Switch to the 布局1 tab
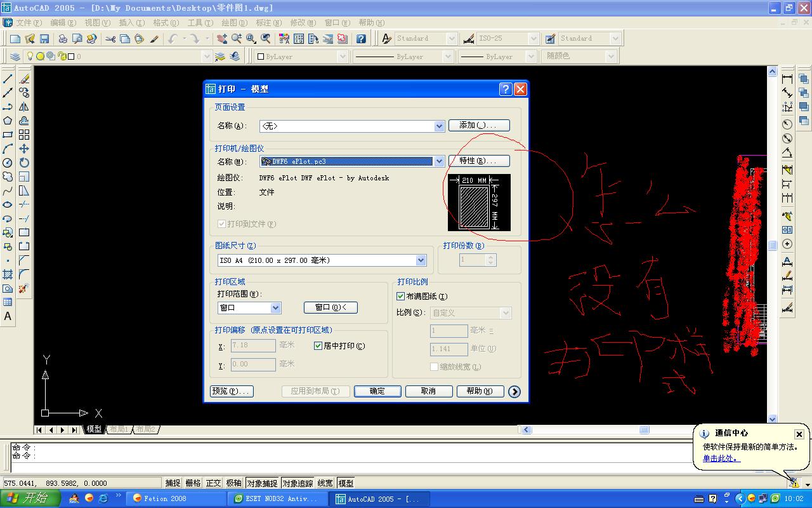This screenshot has width=812, height=508. click(x=118, y=429)
